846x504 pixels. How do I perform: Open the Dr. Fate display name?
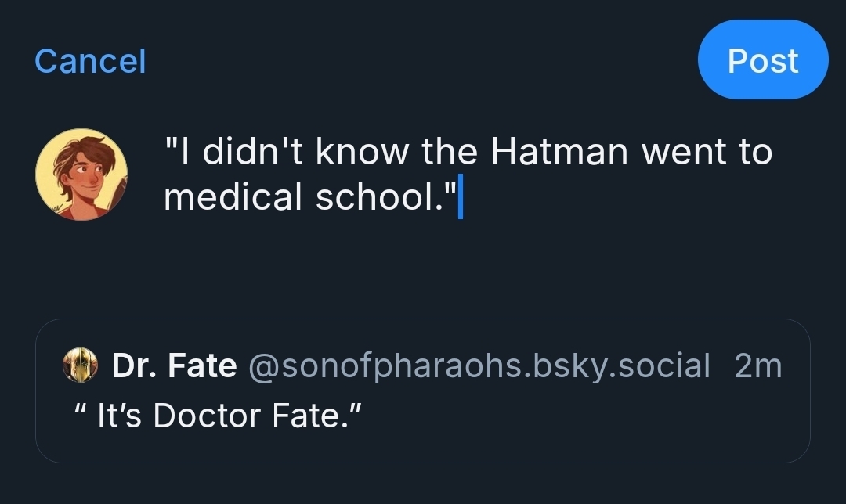click(174, 365)
